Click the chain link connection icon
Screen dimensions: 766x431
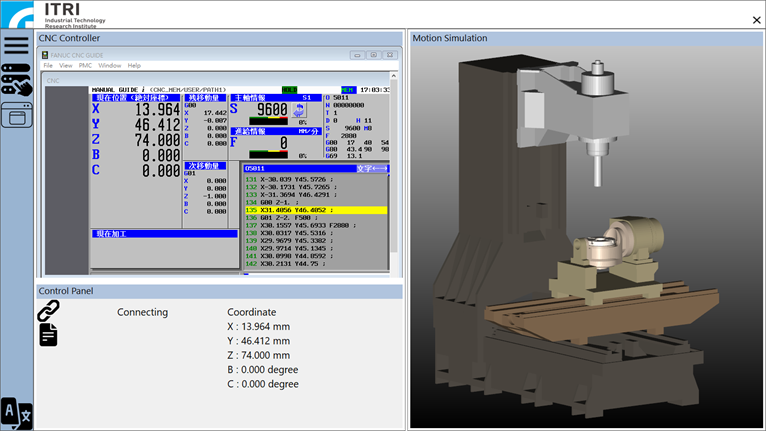[48, 311]
